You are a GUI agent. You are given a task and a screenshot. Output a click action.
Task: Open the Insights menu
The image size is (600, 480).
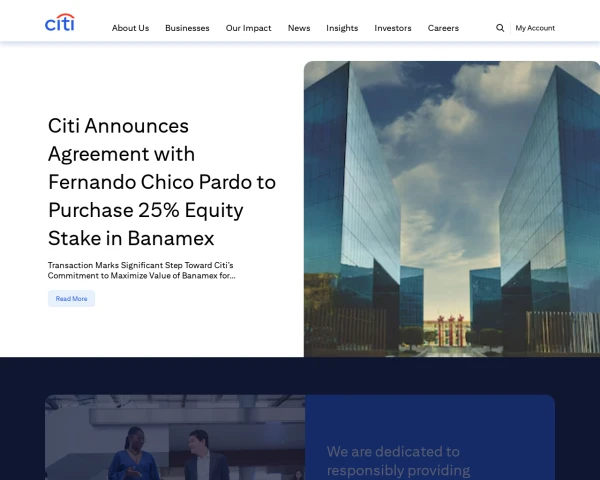342,28
